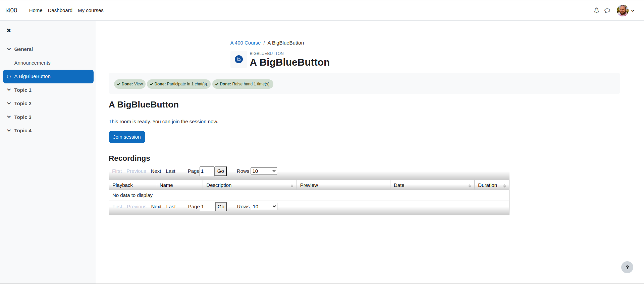
Task: Click the 'This room is ready' message
Action: click(x=163, y=122)
